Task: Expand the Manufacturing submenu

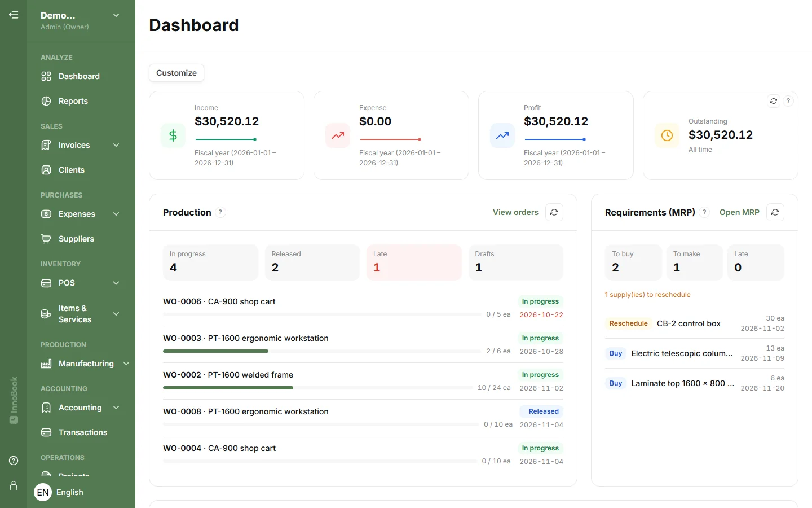Action: tap(126, 364)
